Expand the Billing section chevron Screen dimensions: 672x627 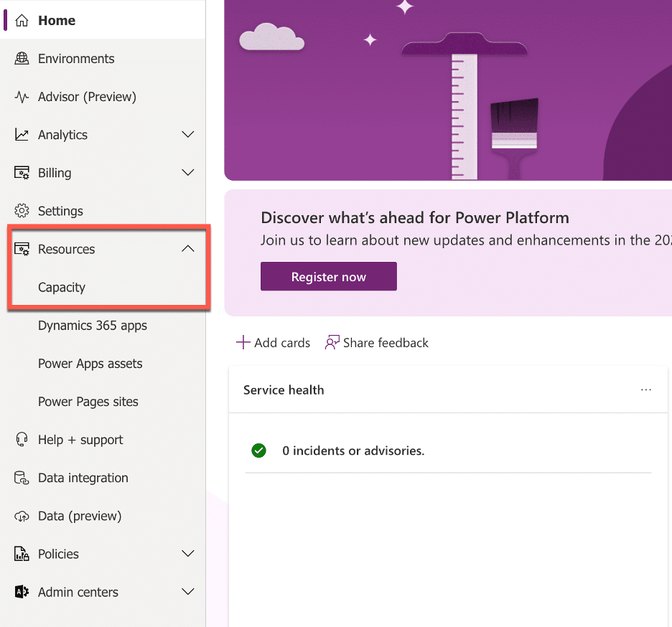[x=187, y=173]
